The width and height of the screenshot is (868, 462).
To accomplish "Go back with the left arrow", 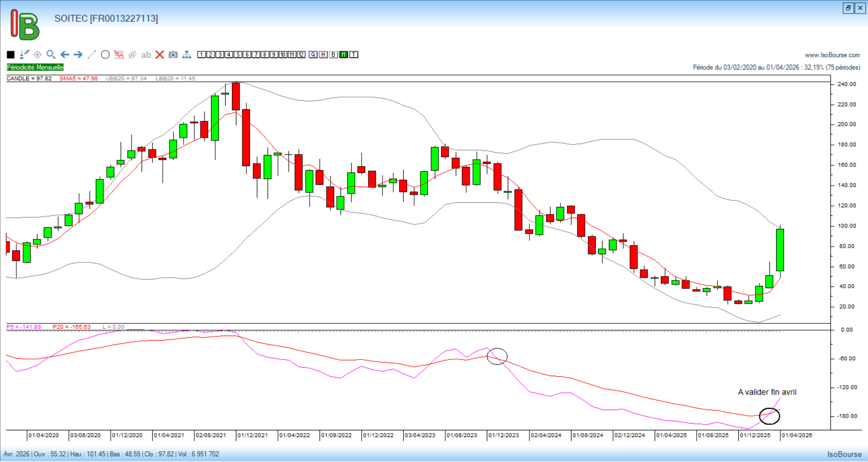I will click(65, 55).
